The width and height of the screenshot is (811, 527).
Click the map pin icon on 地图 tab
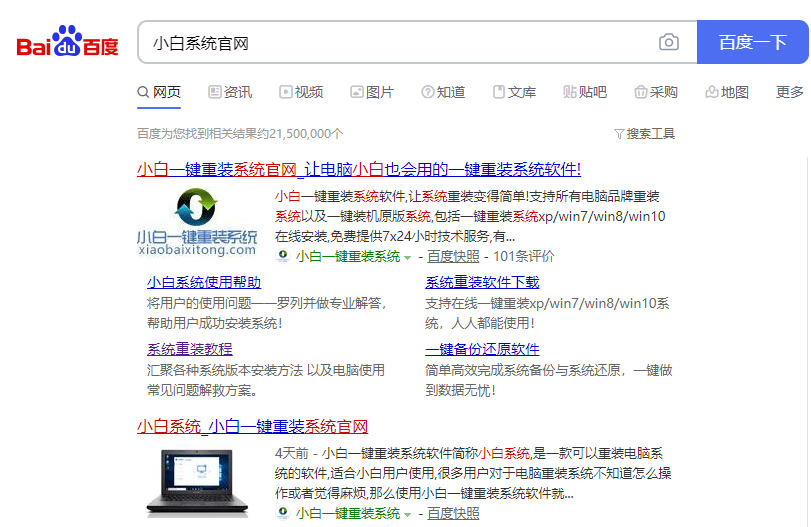point(712,93)
